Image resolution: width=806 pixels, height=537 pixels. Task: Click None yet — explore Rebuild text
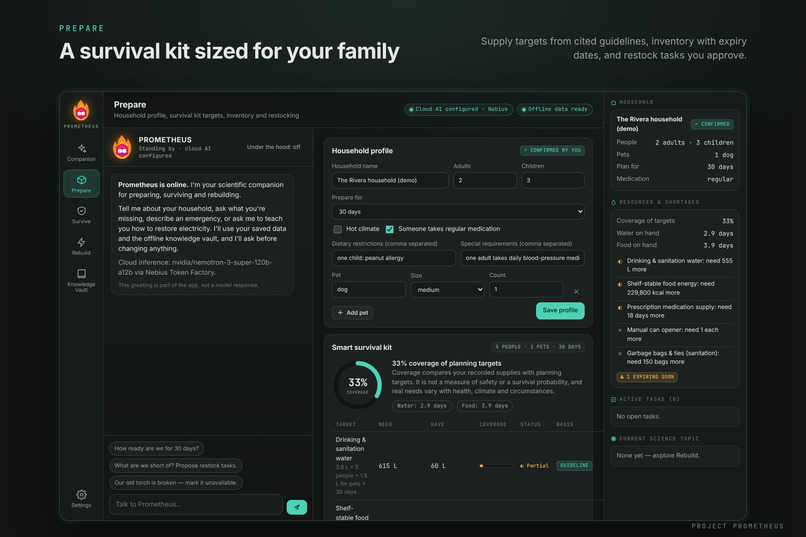[x=658, y=456]
